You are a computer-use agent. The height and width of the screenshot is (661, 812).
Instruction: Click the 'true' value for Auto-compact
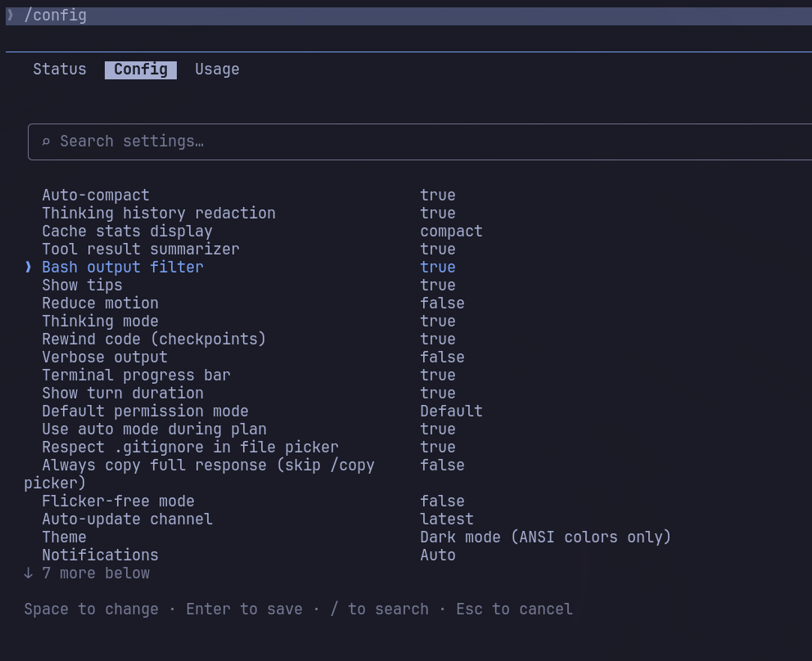coord(438,196)
